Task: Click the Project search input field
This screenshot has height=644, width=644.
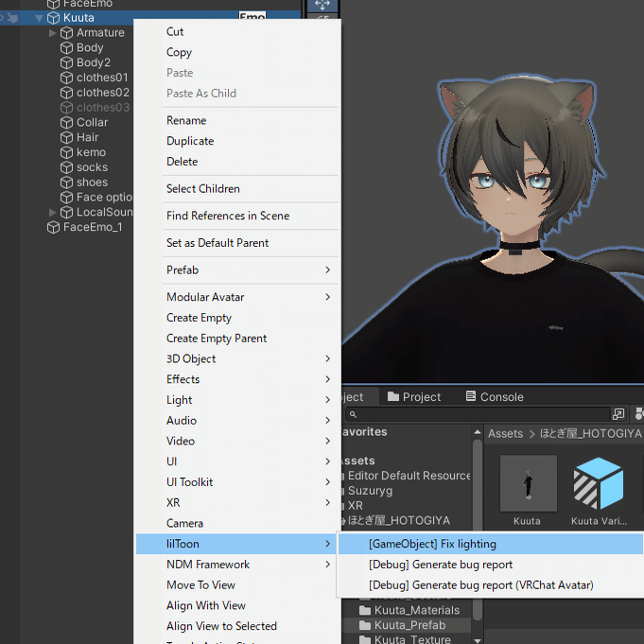Action: pos(478,414)
